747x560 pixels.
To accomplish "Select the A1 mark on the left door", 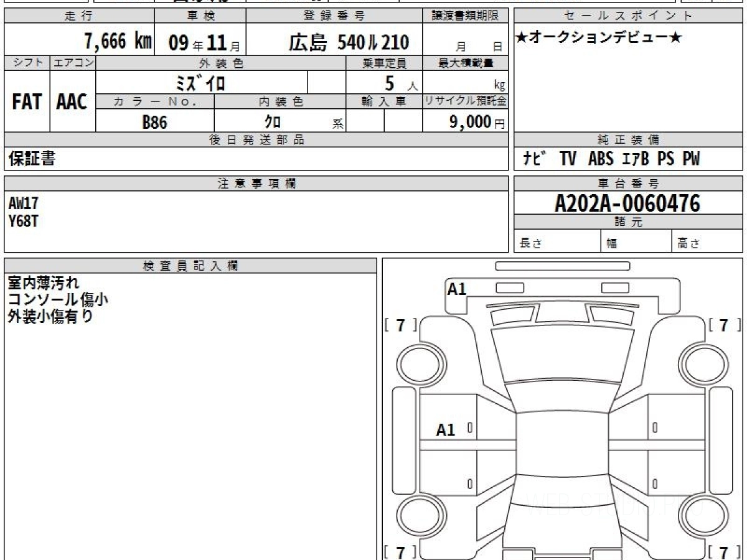I will (x=446, y=430).
